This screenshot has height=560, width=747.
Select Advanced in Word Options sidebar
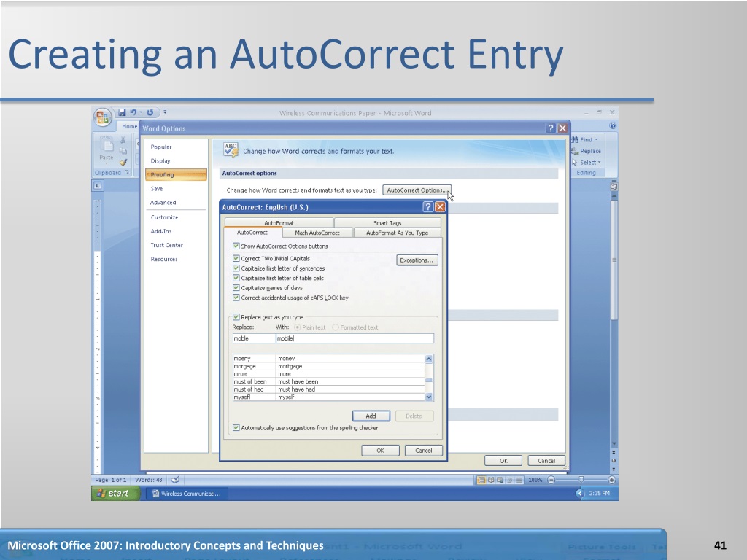163,203
